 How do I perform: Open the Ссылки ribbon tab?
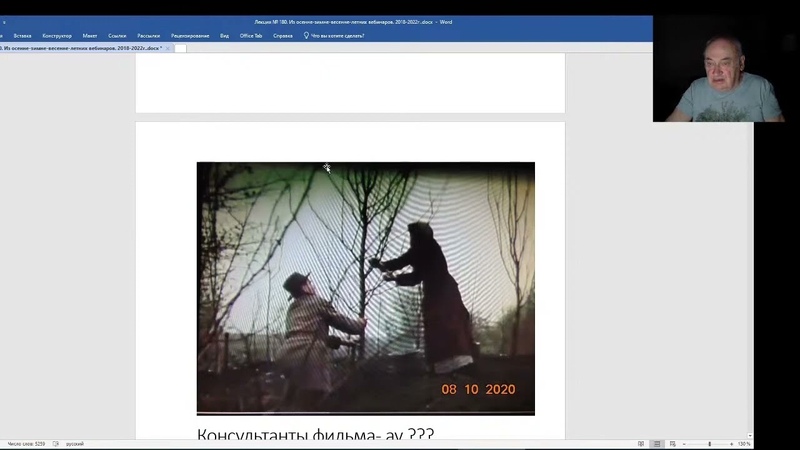[x=117, y=36]
